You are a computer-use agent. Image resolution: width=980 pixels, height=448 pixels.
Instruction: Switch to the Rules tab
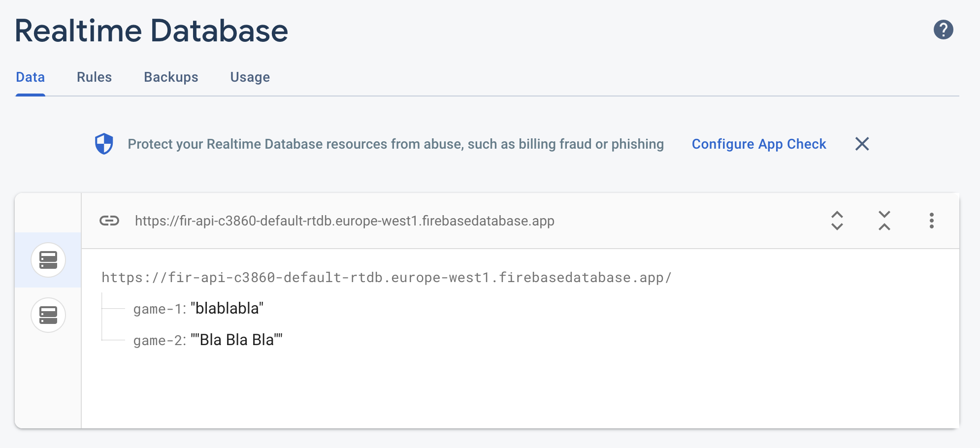(94, 77)
